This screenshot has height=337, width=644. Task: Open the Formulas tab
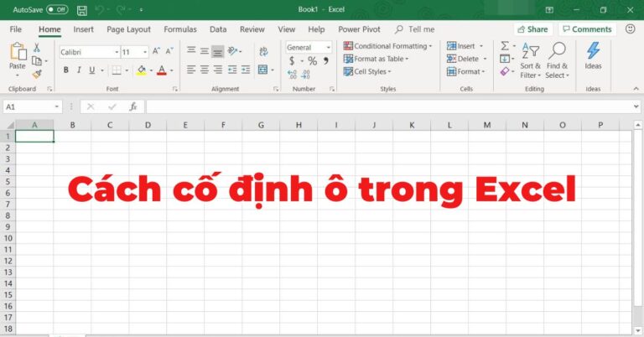[x=180, y=29]
